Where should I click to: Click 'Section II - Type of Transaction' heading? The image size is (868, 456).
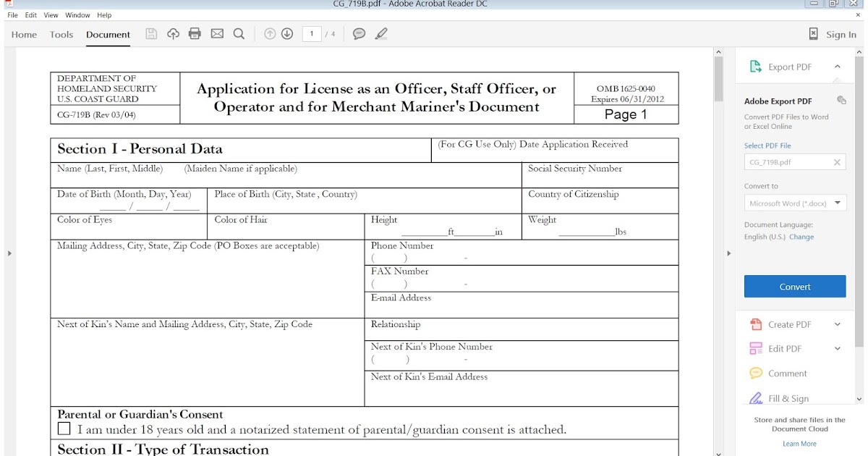(x=163, y=449)
